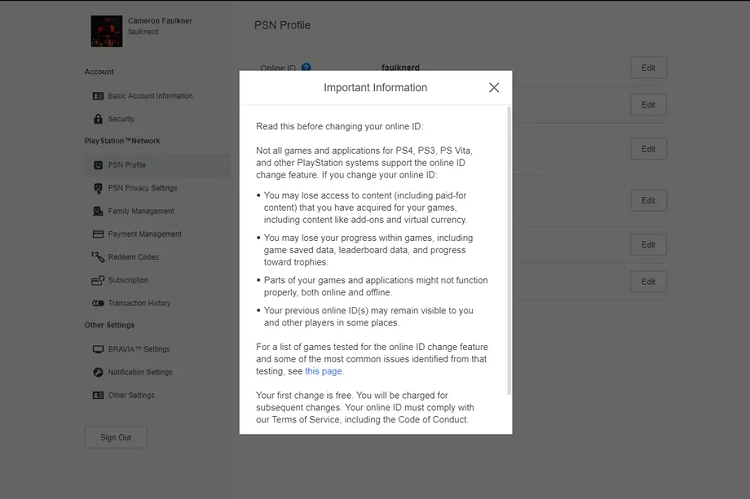Open Notification Settings

point(140,372)
